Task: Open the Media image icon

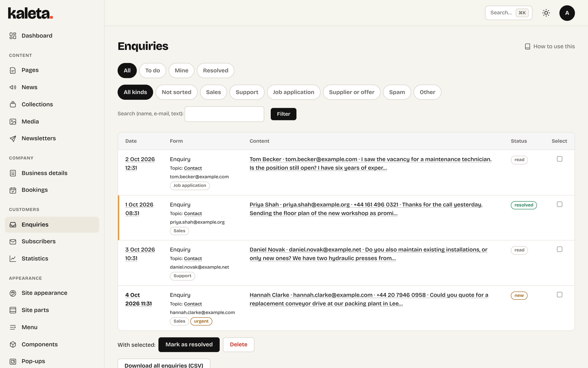Action: (13, 122)
